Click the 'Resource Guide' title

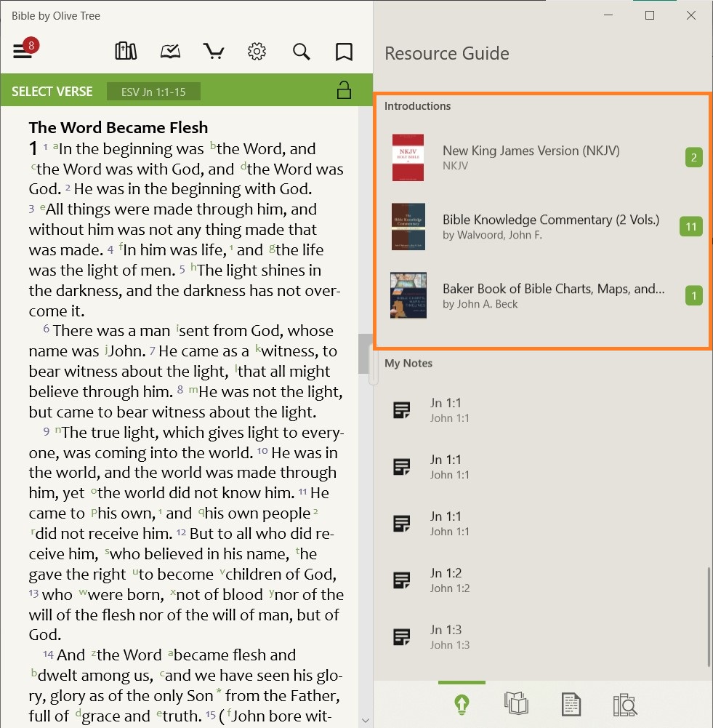click(447, 53)
